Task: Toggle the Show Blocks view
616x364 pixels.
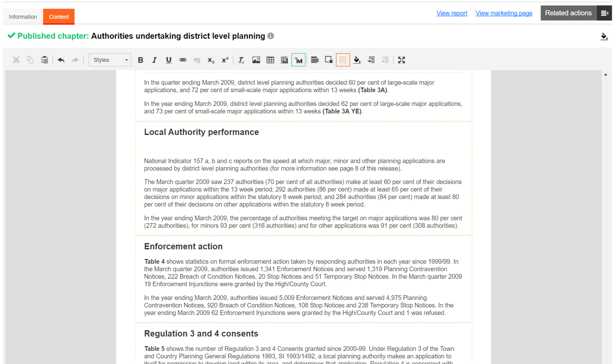Action: tap(343, 60)
